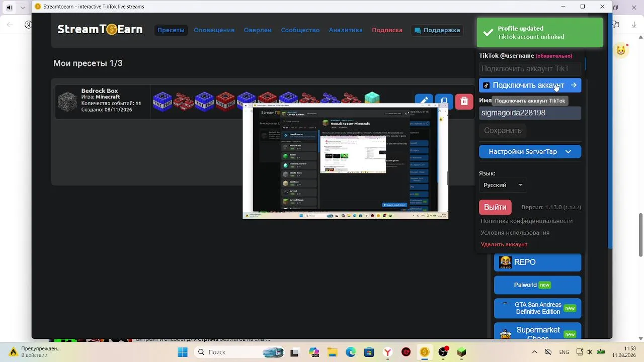Open the Аналитика tab
The image size is (644, 362).
[x=346, y=30]
